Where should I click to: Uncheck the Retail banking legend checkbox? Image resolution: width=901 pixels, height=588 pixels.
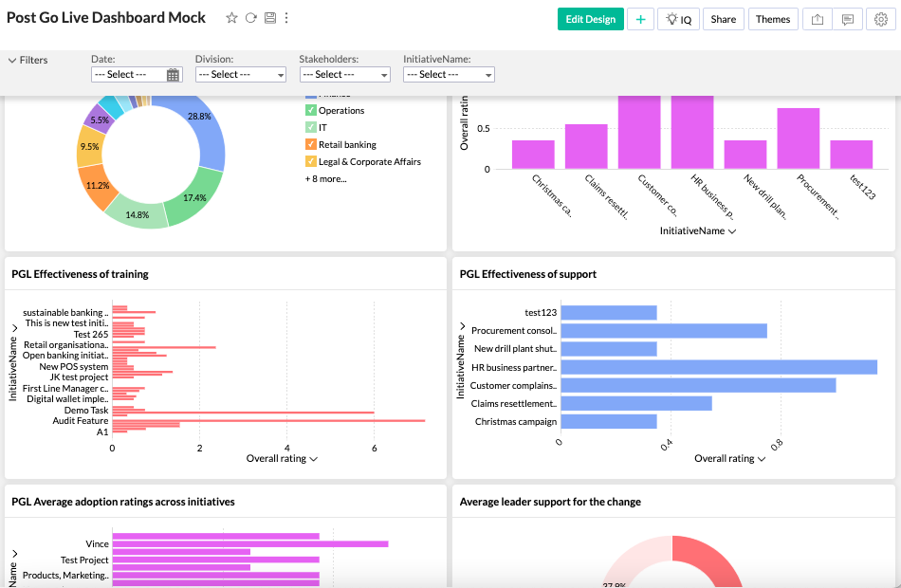pyautogui.click(x=311, y=145)
